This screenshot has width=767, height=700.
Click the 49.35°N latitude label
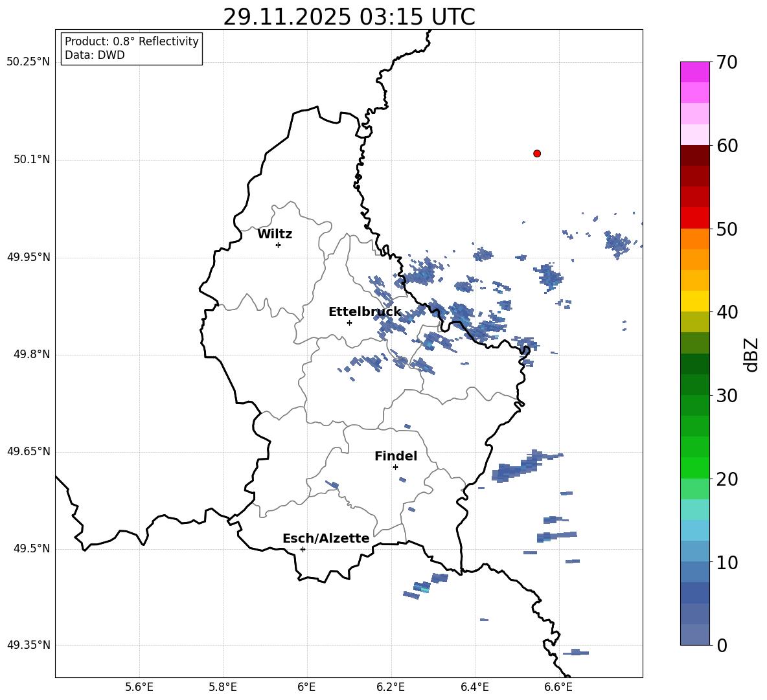[29, 645]
